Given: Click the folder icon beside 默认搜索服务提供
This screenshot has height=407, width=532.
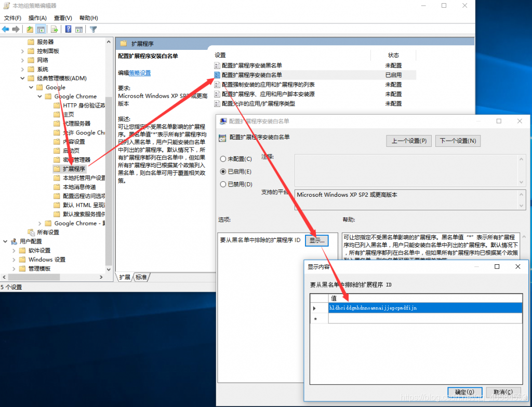Looking at the screenshot, I should (57, 214).
